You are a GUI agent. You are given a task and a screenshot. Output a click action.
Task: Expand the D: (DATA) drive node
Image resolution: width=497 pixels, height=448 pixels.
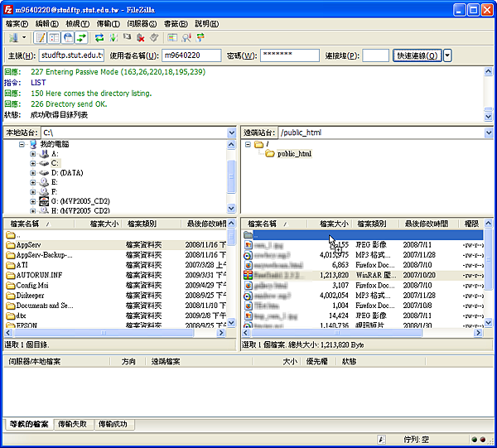[32, 173]
